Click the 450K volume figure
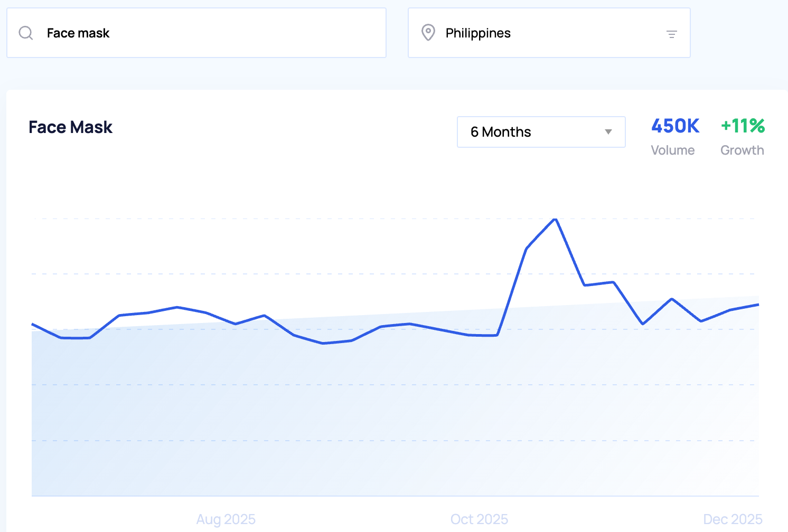This screenshot has width=788, height=532. (x=675, y=126)
